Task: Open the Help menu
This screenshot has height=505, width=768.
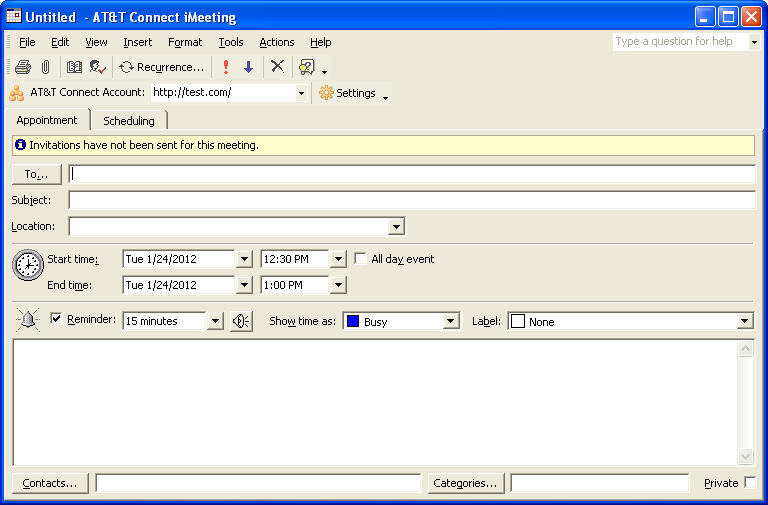Action: [321, 42]
